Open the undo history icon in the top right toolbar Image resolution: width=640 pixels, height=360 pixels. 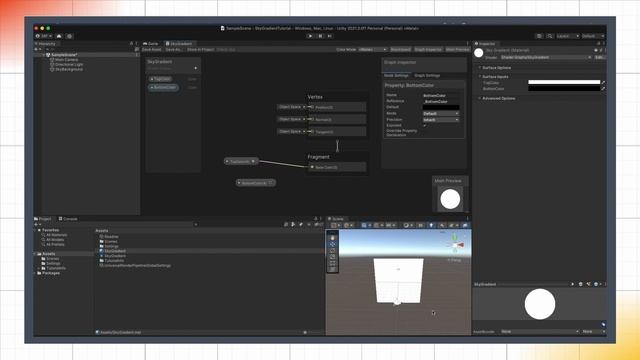(x=539, y=36)
